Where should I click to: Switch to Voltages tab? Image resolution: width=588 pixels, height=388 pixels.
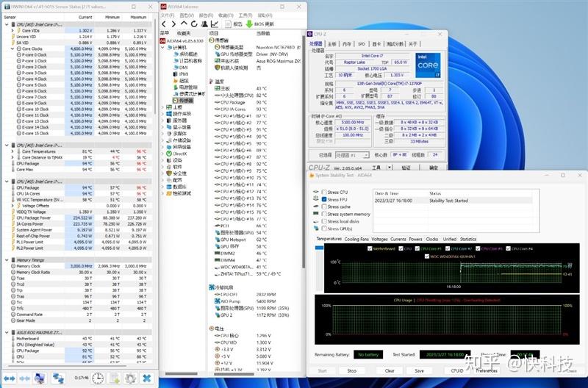click(x=379, y=239)
